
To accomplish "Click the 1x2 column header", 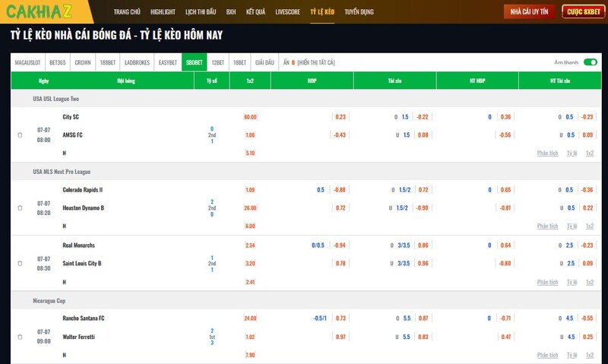I will [250, 81].
